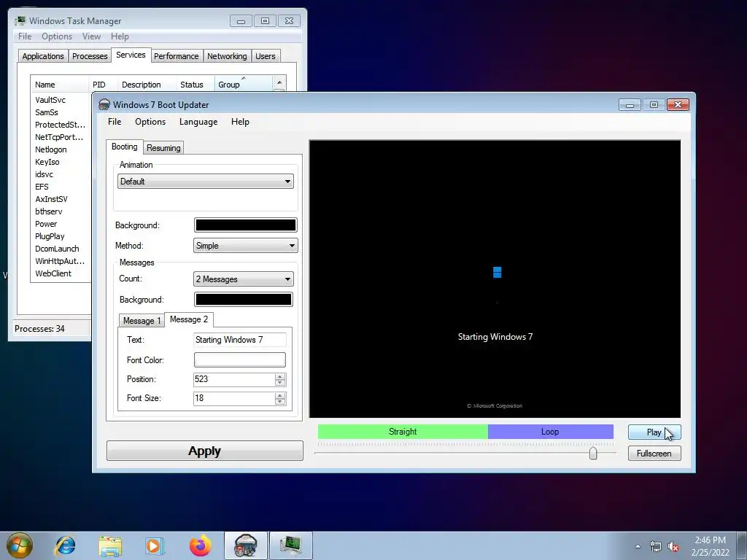The width and height of the screenshot is (747, 560).
Task: Open Task Manager Options menu
Action: point(57,36)
